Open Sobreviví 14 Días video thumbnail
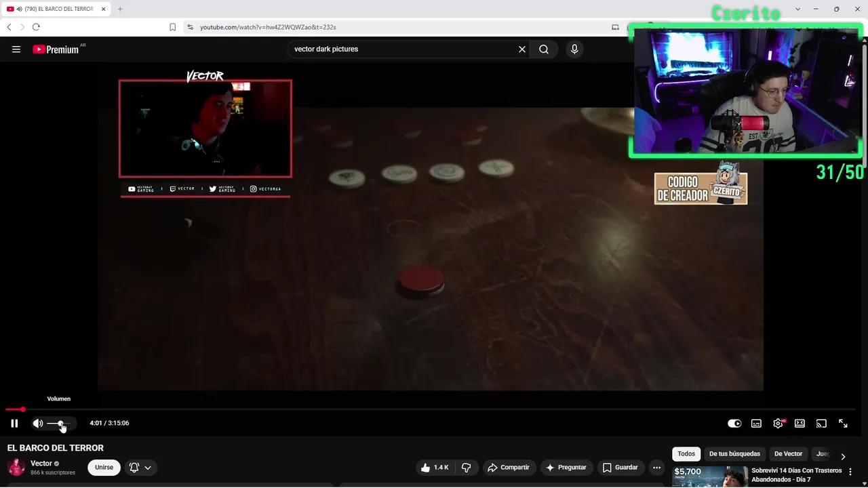This screenshot has height=488, width=868. coord(710,476)
